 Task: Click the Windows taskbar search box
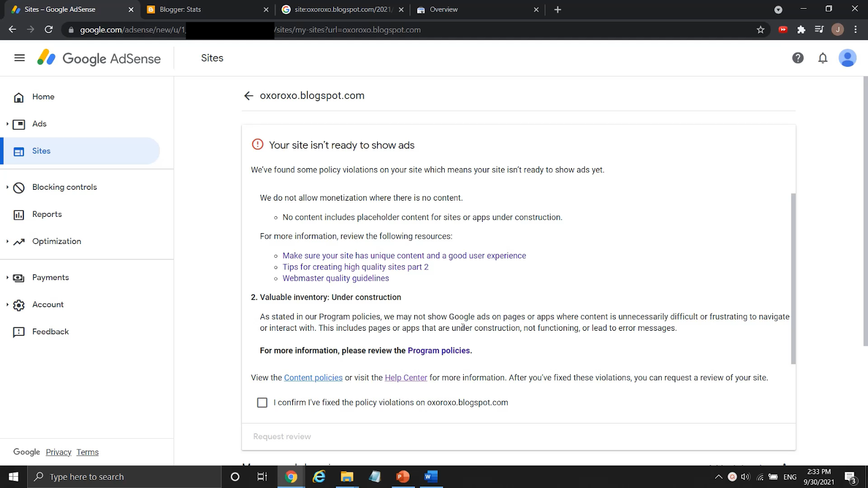click(x=125, y=477)
